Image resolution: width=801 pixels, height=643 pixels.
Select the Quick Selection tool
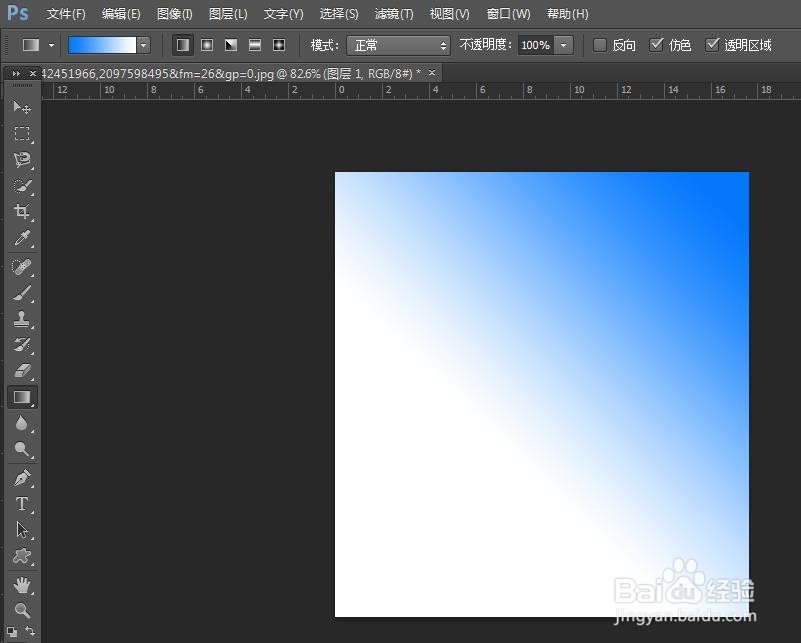click(21, 186)
